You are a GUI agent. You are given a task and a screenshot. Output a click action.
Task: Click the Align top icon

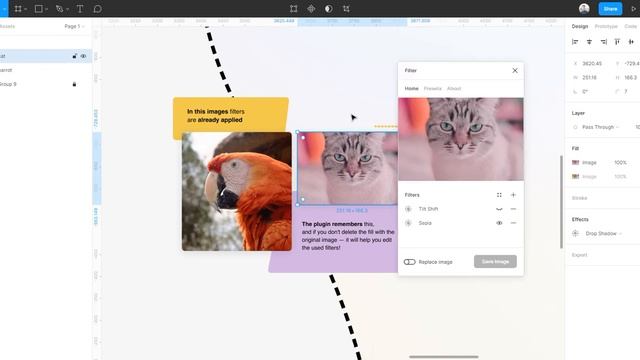coord(617,42)
